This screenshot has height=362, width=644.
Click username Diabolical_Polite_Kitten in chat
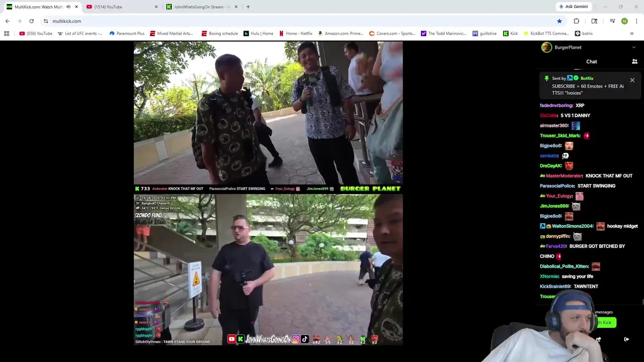564,266
